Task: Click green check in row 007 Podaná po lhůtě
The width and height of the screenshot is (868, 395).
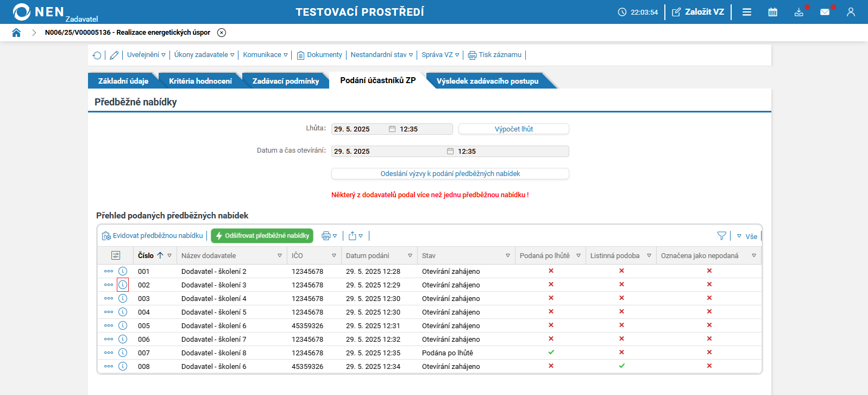Action: click(551, 352)
